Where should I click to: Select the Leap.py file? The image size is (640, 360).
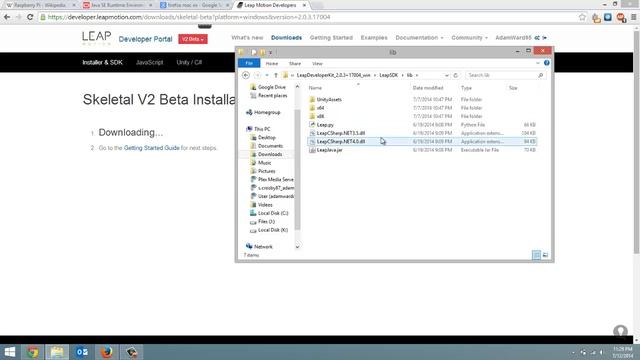point(325,124)
